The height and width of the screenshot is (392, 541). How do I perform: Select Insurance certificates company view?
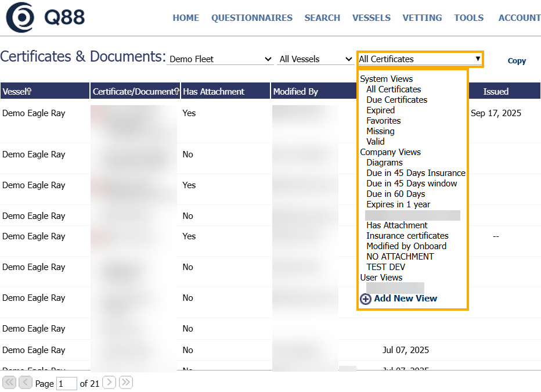407,236
